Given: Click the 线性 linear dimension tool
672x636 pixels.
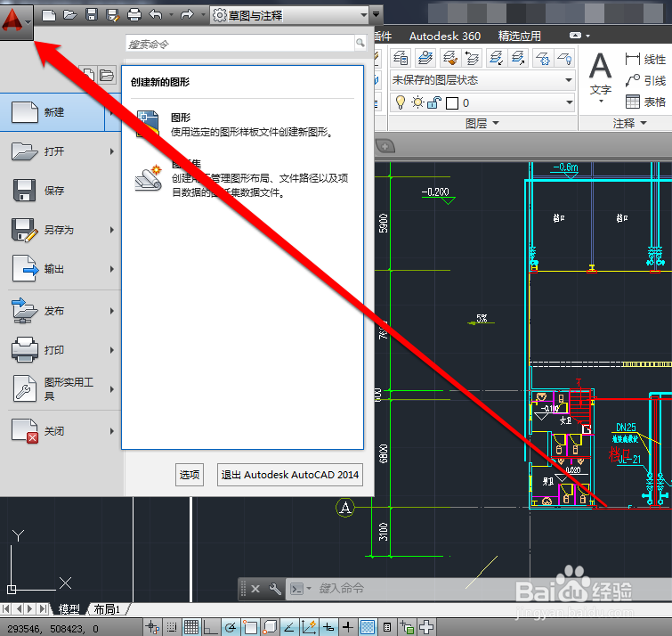Looking at the screenshot, I should click(645, 59).
